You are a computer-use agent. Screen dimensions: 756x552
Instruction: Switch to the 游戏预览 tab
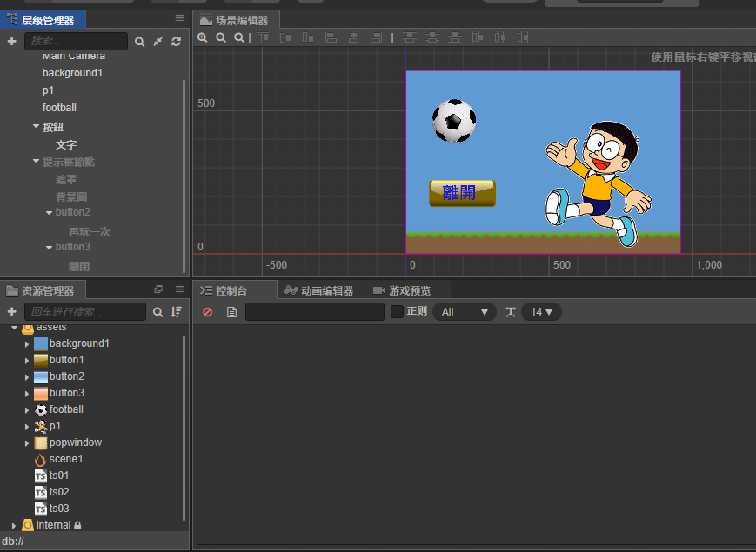coord(403,290)
